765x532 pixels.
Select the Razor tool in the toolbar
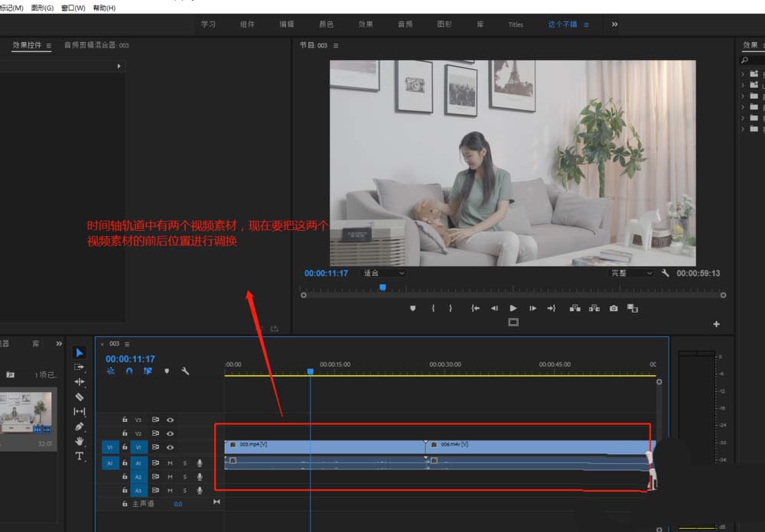click(80, 397)
